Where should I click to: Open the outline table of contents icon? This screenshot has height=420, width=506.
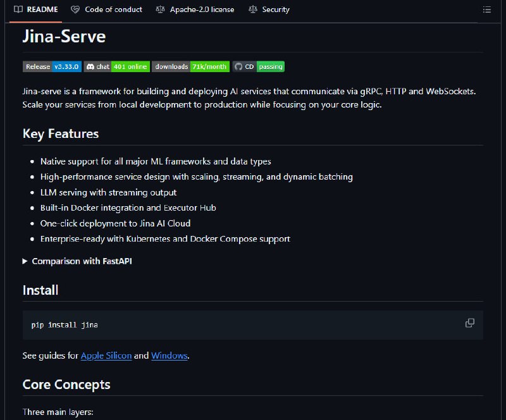point(486,9)
